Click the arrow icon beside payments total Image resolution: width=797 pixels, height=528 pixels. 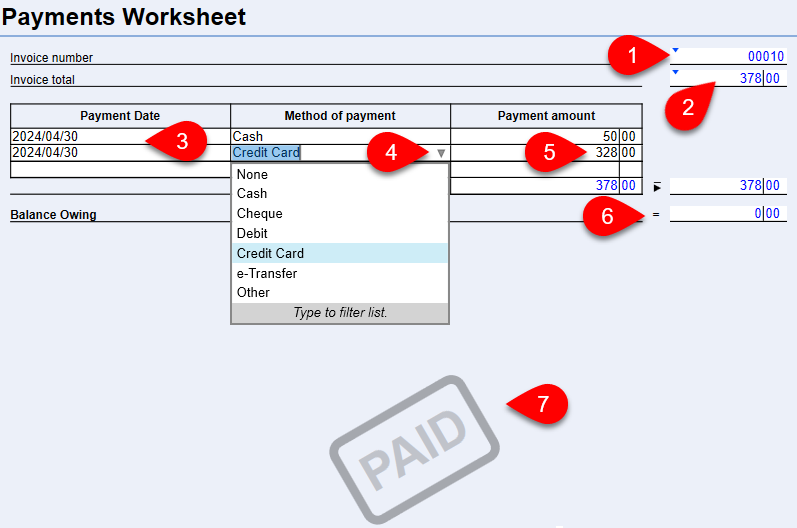[x=657, y=187]
